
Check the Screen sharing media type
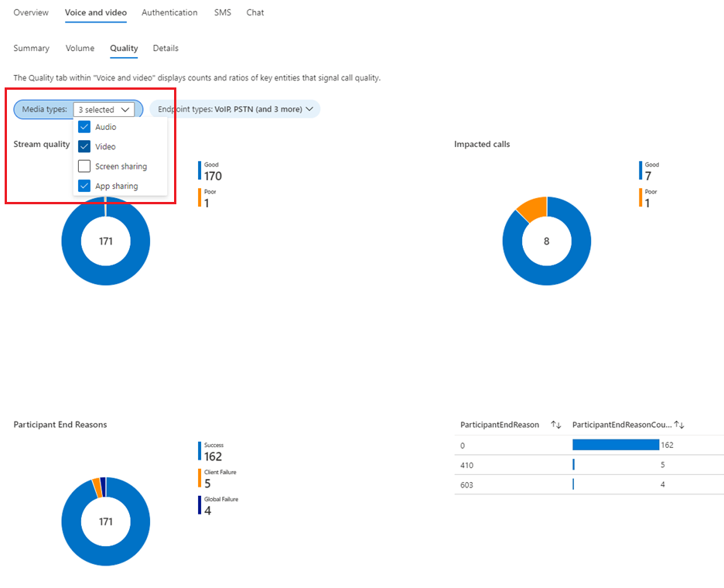(x=84, y=166)
